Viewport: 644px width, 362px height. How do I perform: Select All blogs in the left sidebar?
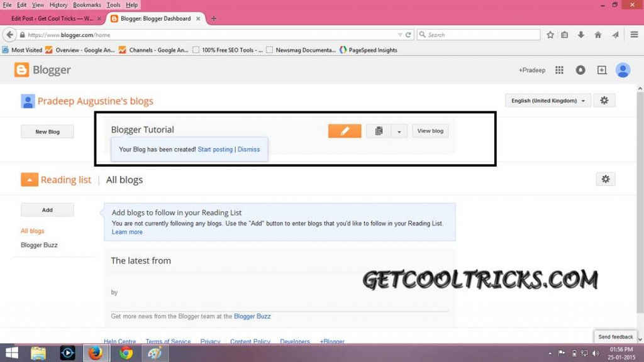[33, 231]
